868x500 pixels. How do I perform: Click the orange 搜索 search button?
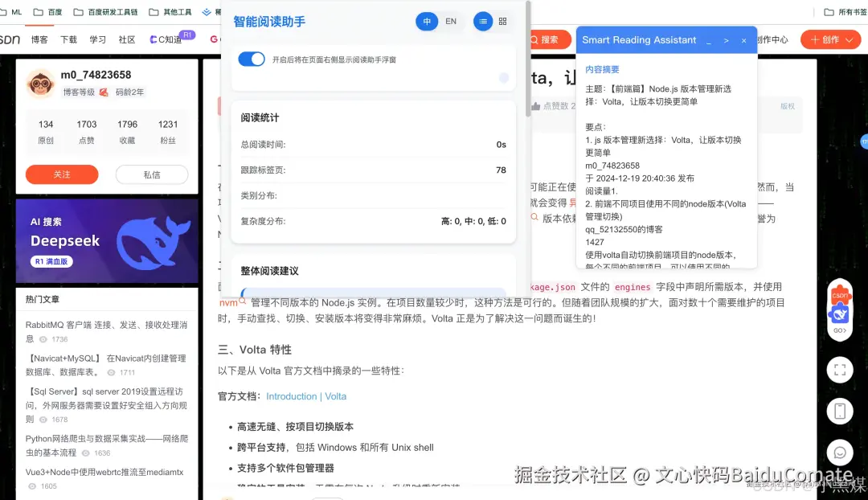click(550, 40)
